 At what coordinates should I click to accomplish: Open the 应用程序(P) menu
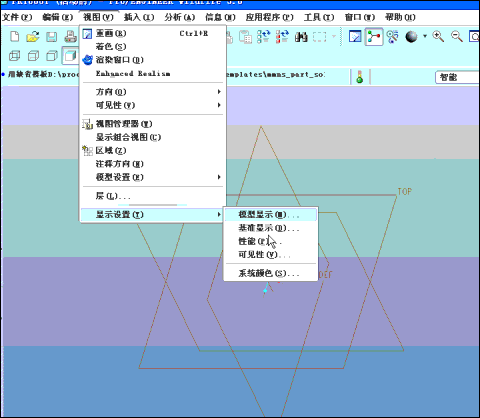[269, 17]
